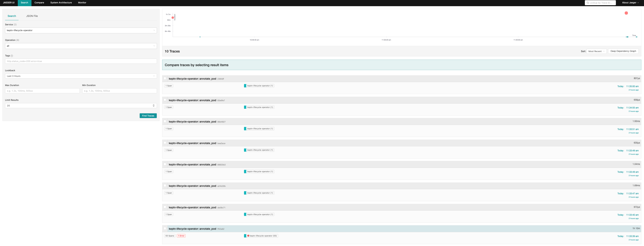Select the 672μs trace checkbox

(x=165, y=207)
